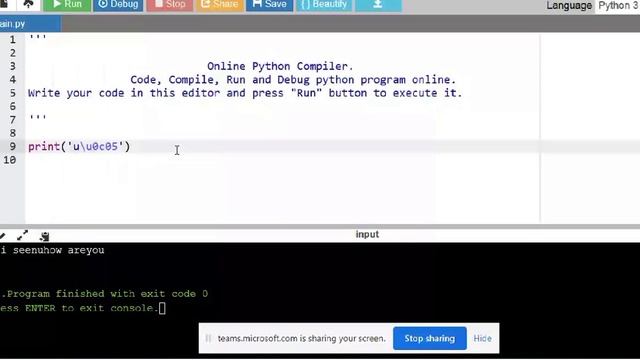Click the upload file icon
The image size is (640, 360).
point(28,4)
